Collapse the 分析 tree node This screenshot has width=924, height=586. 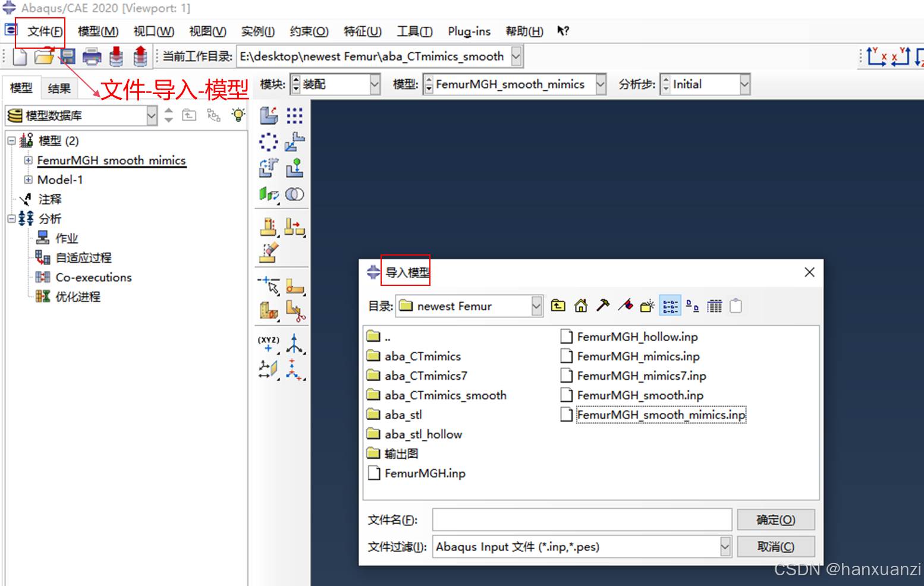click(x=11, y=219)
